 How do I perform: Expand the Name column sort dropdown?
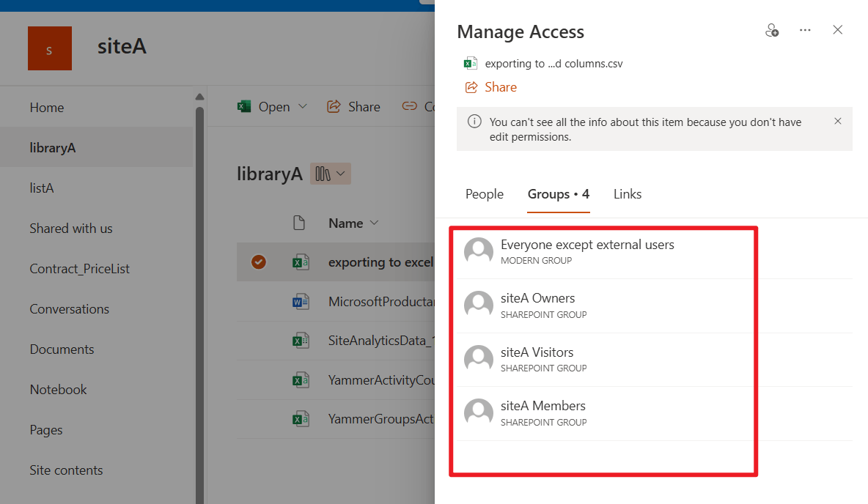pyautogui.click(x=375, y=223)
